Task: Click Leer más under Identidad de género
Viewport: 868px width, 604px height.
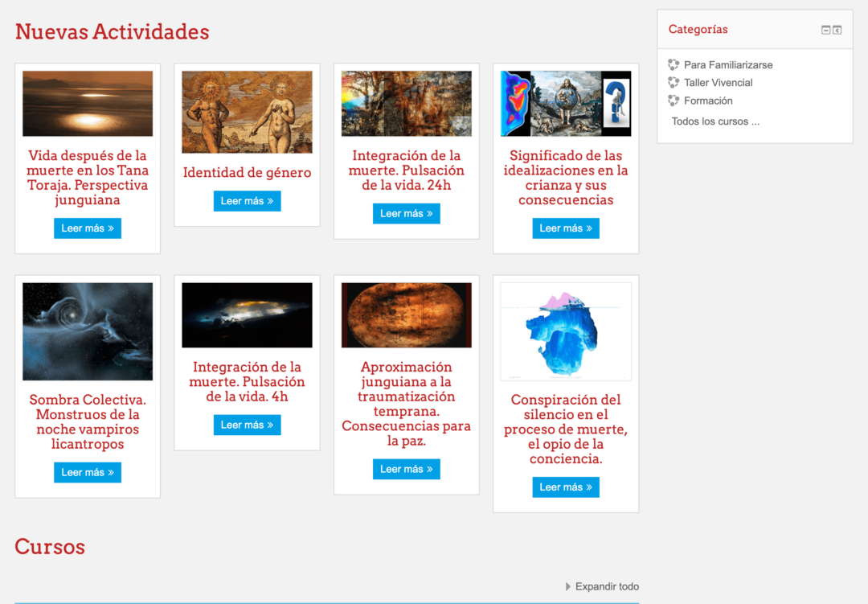Action: point(247,201)
